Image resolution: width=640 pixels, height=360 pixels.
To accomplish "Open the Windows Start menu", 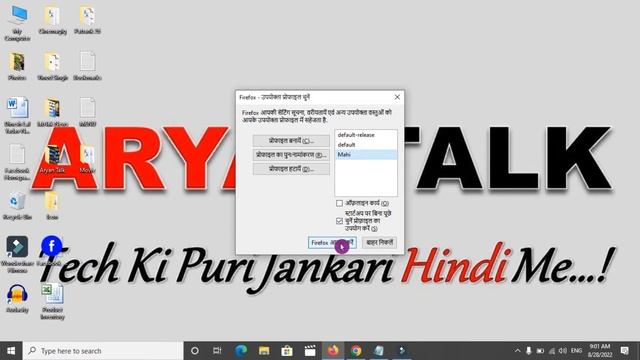I will pos(11,351).
